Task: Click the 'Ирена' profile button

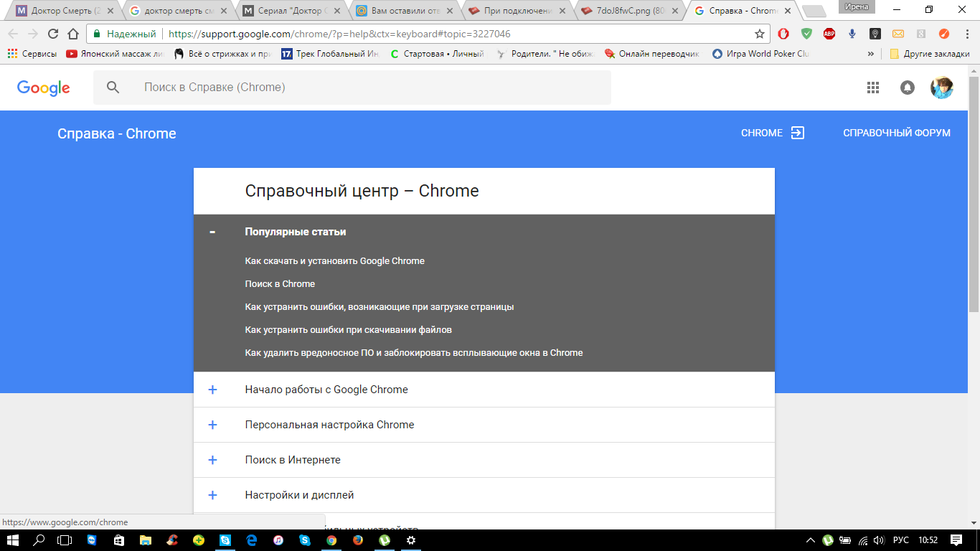Action: [x=857, y=6]
